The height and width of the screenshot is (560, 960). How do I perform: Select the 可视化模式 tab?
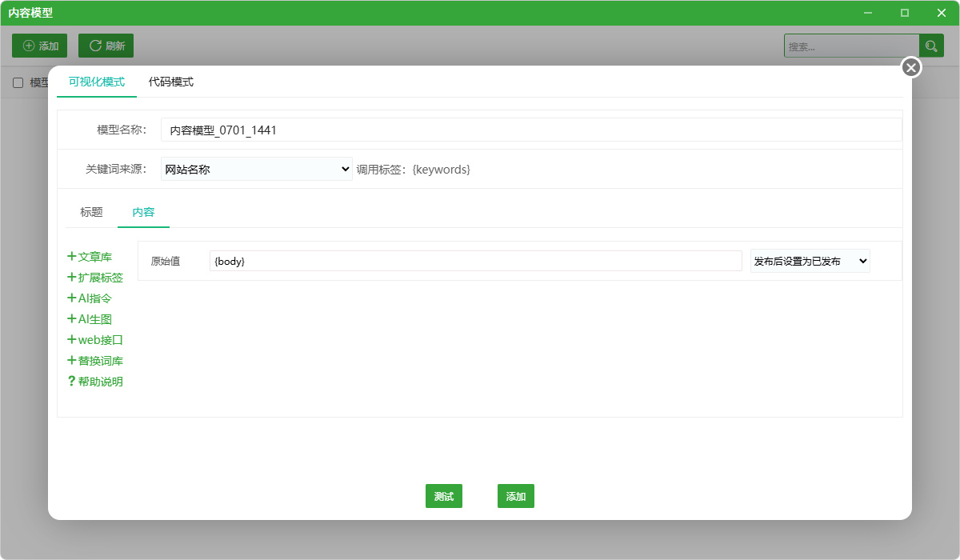click(x=97, y=82)
